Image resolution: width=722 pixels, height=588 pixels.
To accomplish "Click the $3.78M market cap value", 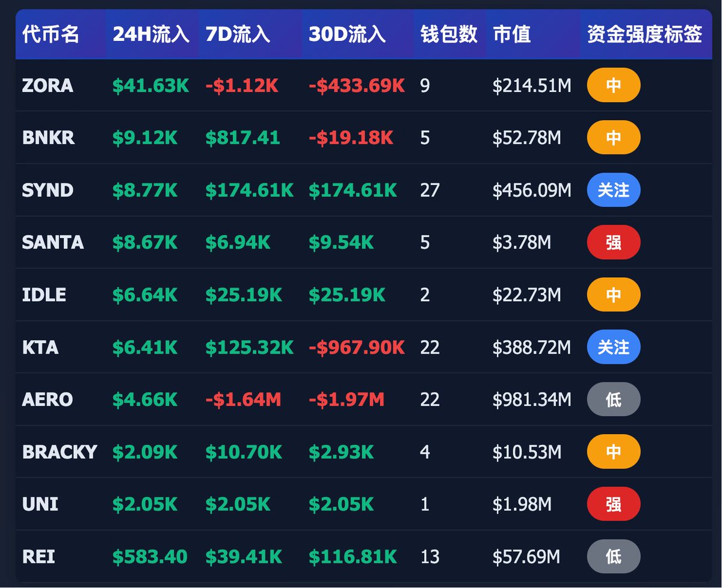I will [x=522, y=242].
